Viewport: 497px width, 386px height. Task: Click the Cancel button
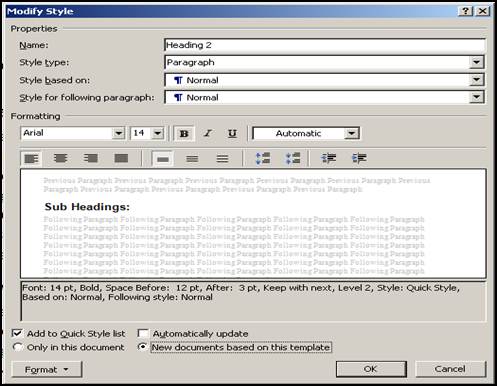click(450, 369)
